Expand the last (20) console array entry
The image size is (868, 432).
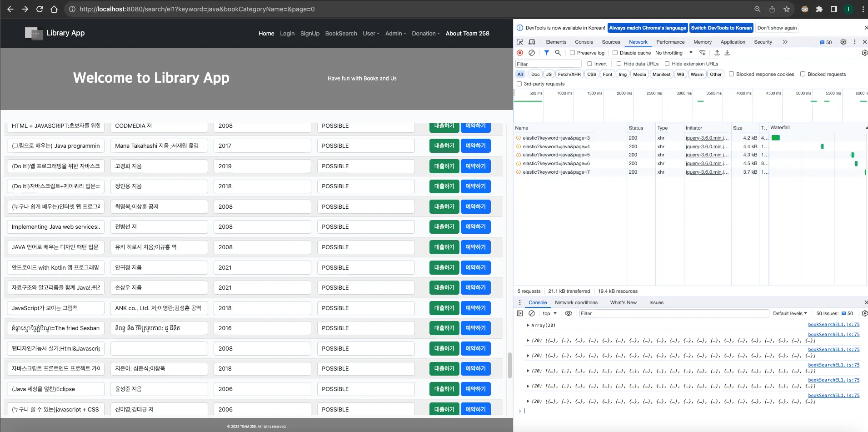coord(528,401)
